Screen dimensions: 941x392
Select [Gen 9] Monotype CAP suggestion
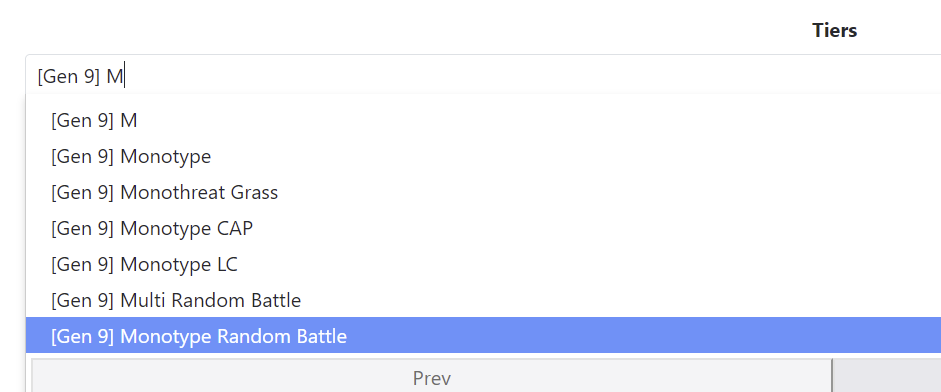tap(483, 228)
